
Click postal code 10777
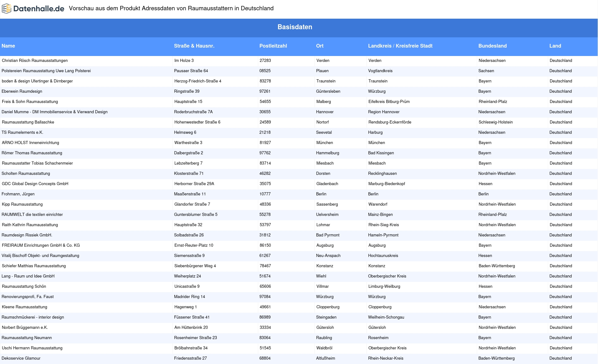click(x=265, y=194)
